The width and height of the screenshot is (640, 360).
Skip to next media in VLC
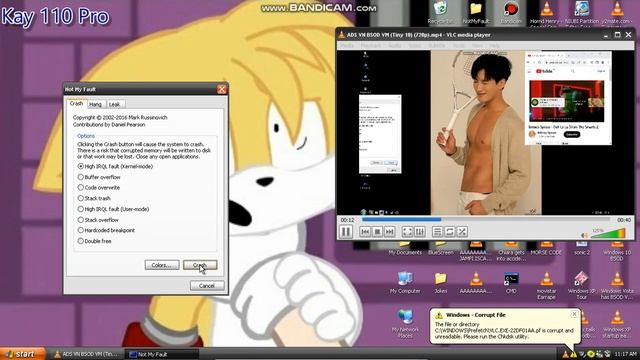389,232
